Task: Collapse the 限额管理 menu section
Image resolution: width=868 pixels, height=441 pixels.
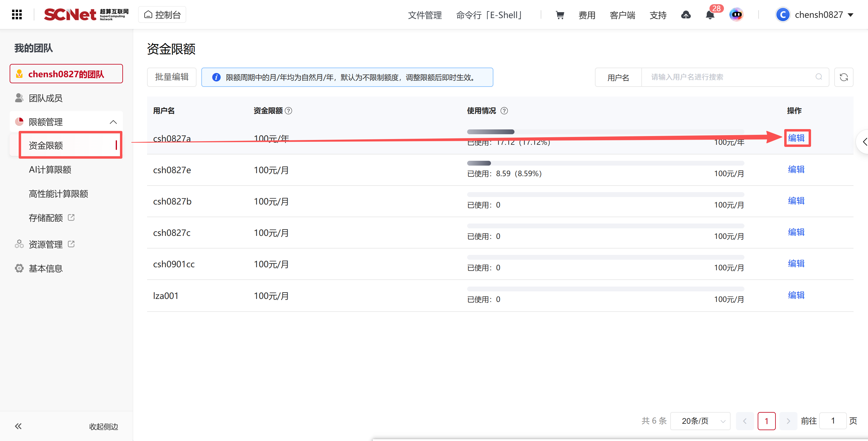Action: point(113,122)
